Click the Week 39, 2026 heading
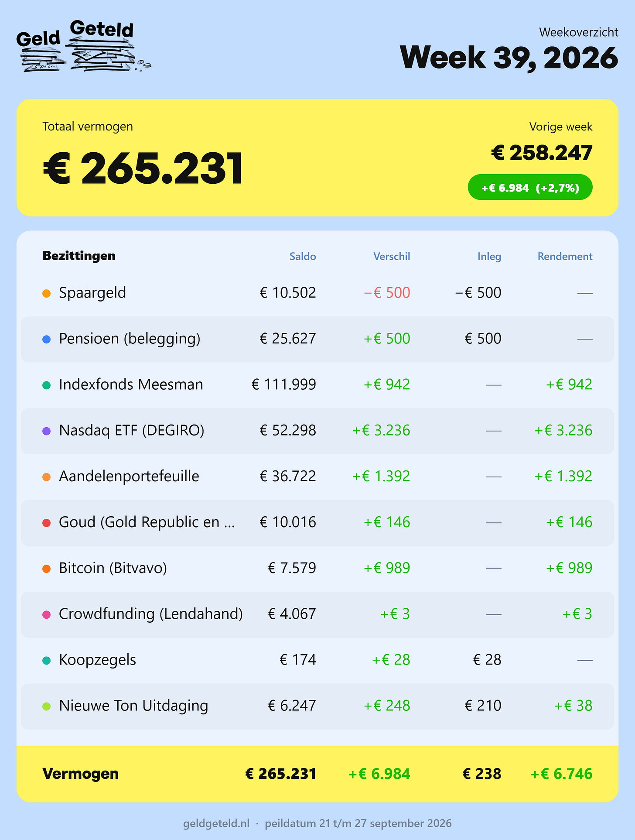635x840 pixels. point(509,58)
